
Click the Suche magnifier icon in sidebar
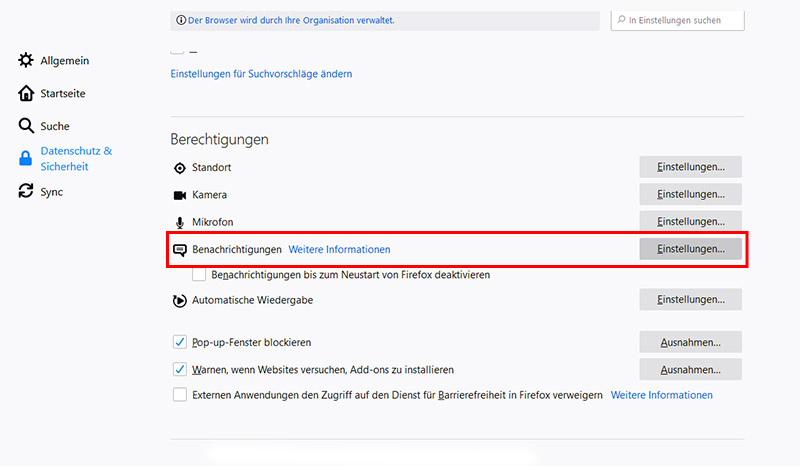point(26,126)
